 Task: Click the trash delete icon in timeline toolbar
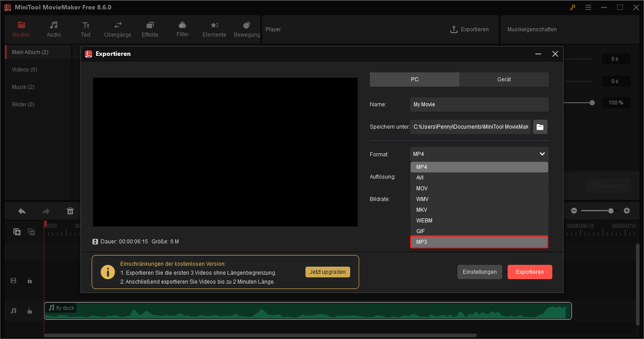point(70,211)
